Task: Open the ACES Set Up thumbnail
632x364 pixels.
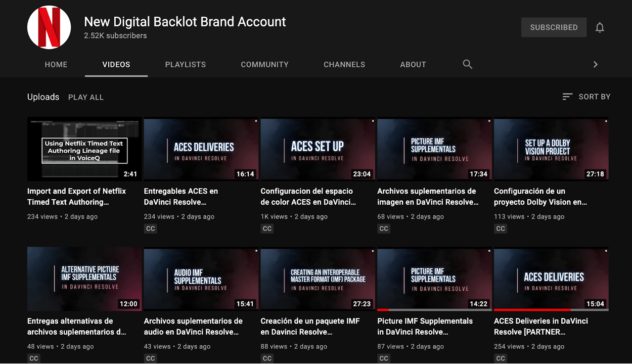Action: (318, 149)
